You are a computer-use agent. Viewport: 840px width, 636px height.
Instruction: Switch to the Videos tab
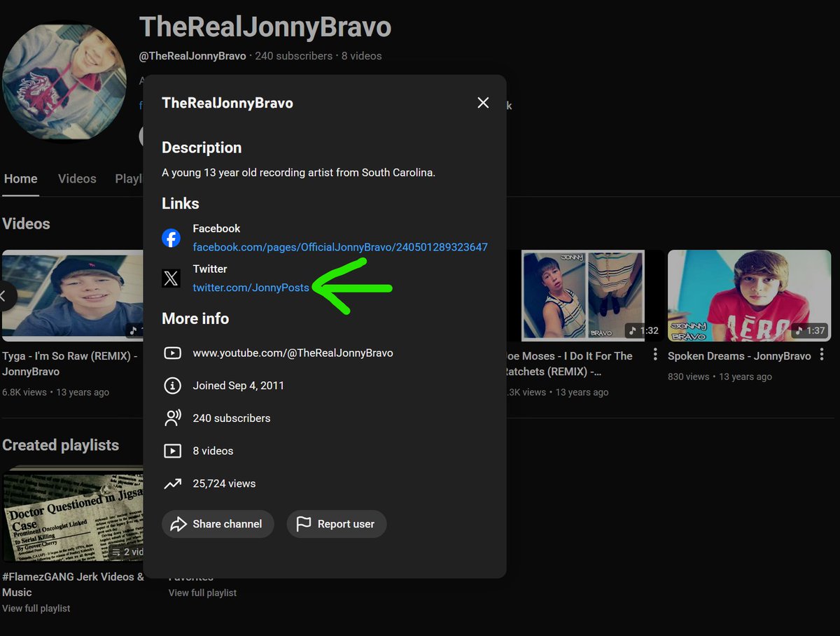pos(77,179)
